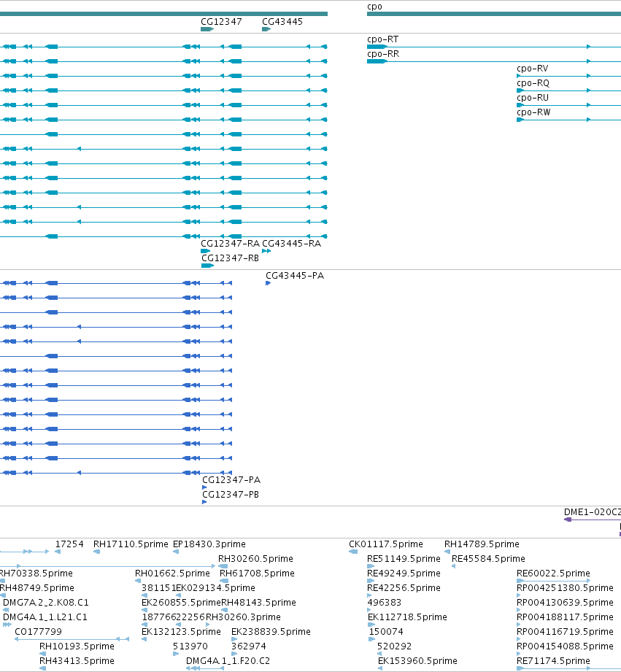Select transcript cpo-RQ
The height and width of the screenshot is (672, 621).
(533, 83)
